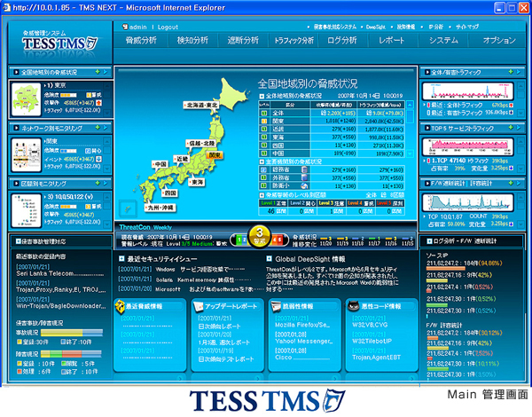Open the 脅威分析 menu tab
This screenshot has width=532, height=417.
click(x=141, y=41)
